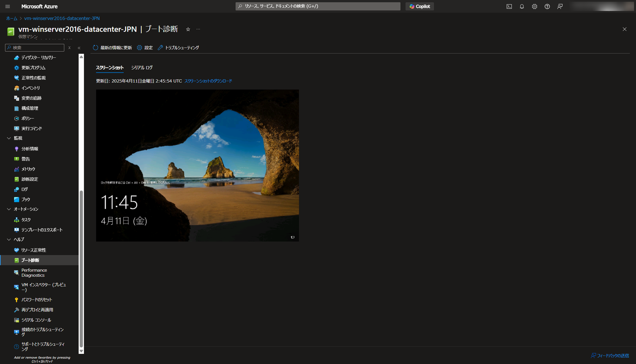Click the feedback icon in header
This screenshot has height=364, width=636.
point(560,6)
